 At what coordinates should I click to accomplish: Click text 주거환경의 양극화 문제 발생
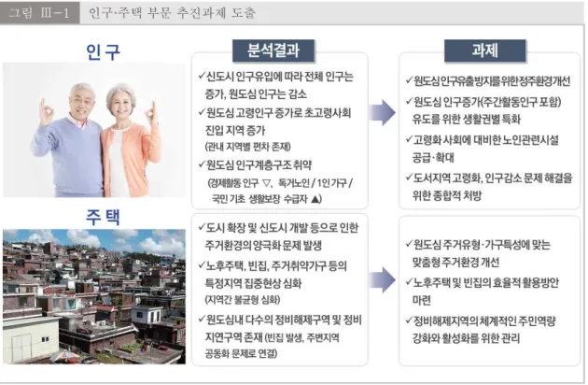(263, 246)
